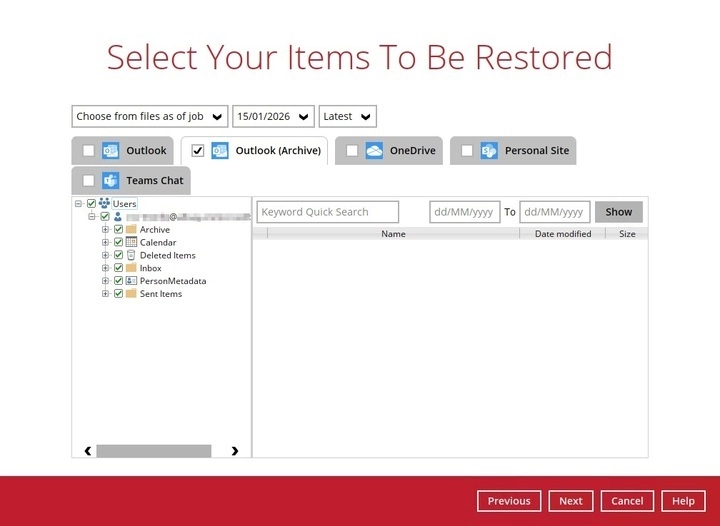Click the Show button
The height and width of the screenshot is (526, 720).
(x=619, y=212)
